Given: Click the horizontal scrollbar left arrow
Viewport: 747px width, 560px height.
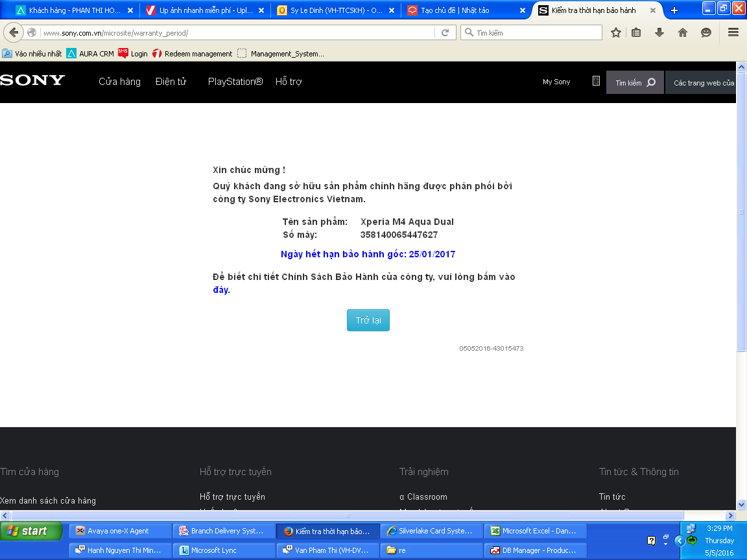Looking at the screenshot, I should click(5, 516).
